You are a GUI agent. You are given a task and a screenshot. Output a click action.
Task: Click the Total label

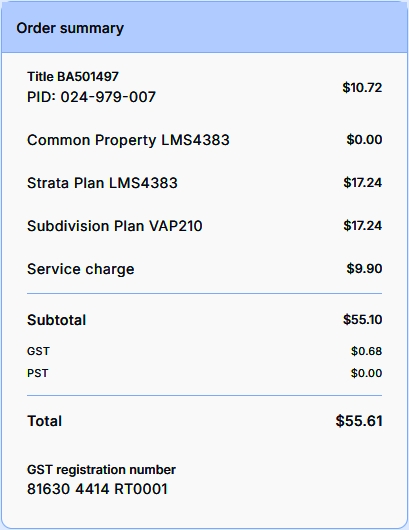pos(44,421)
